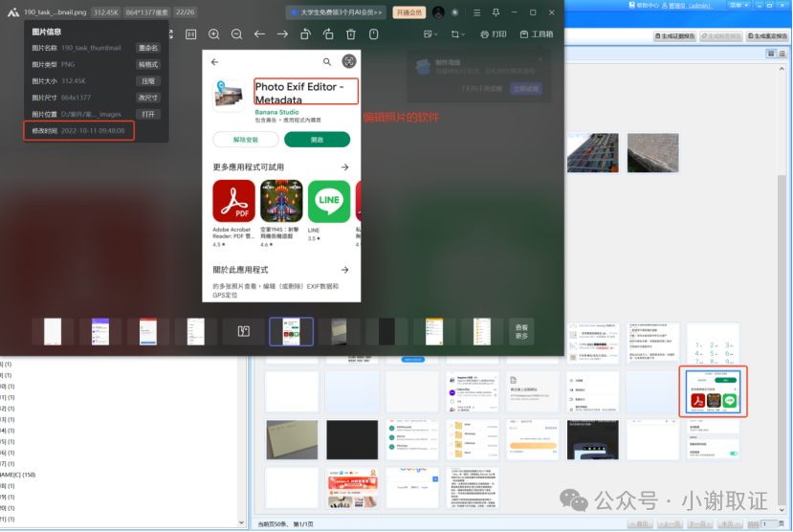Screen dimensions: 793x532
Task: Select the building photo thumbnail in the background grid
Action: [593, 153]
